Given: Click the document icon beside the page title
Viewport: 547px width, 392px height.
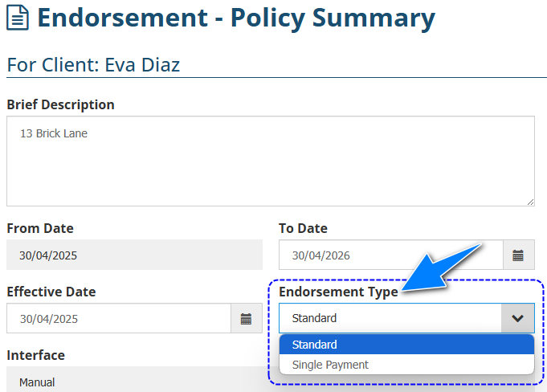Looking at the screenshot, I should point(18,18).
